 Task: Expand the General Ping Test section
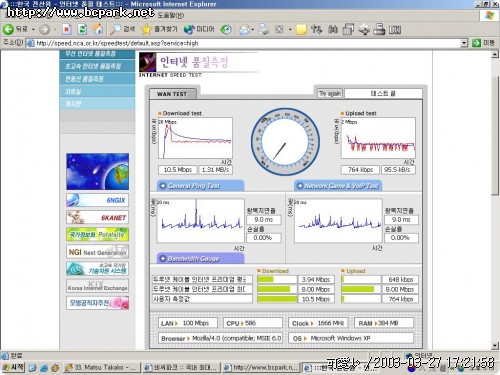click(200, 186)
